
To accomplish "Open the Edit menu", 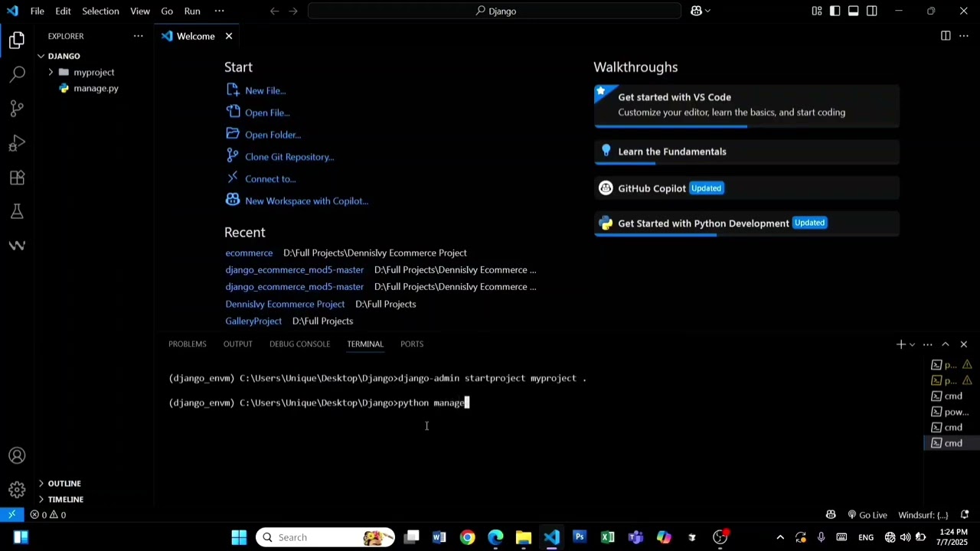I will pos(63,11).
